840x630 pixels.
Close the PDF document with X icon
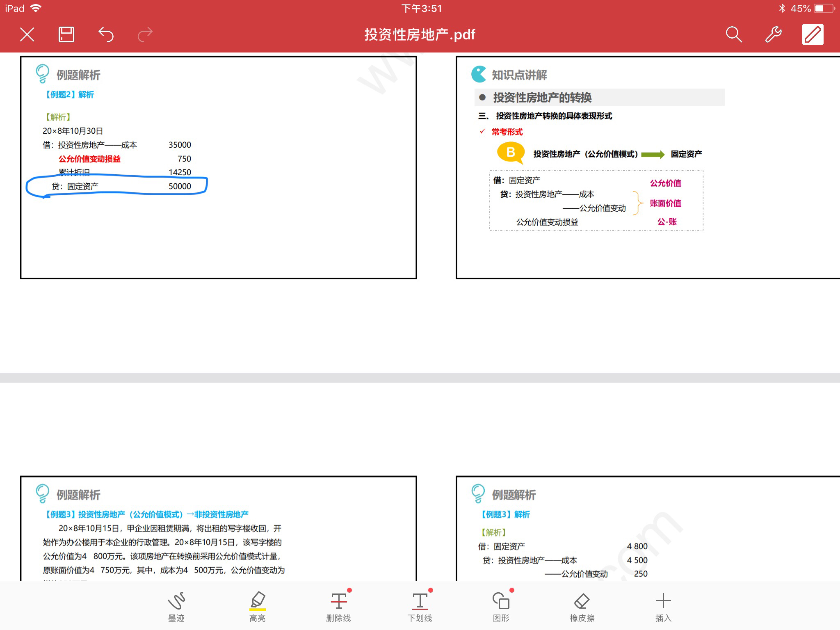click(x=27, y=34)
